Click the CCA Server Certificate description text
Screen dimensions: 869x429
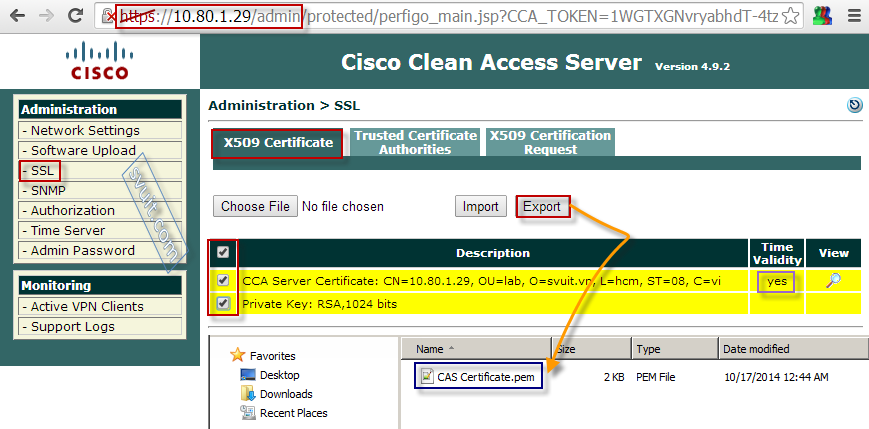(x=481, y=282)
